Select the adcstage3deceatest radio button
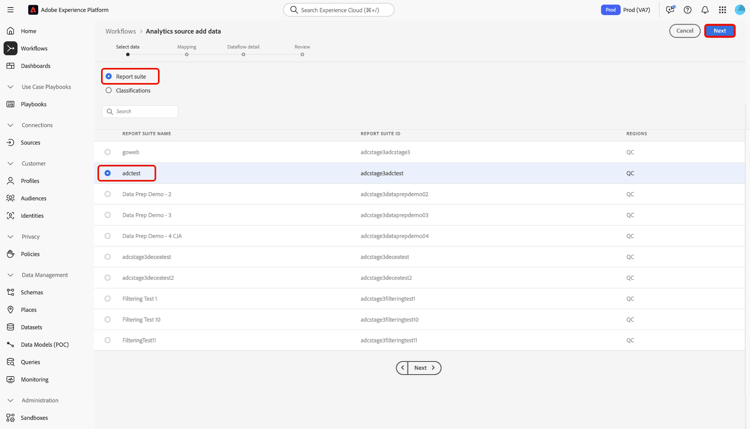750x429 pixels. coord(108,257)
